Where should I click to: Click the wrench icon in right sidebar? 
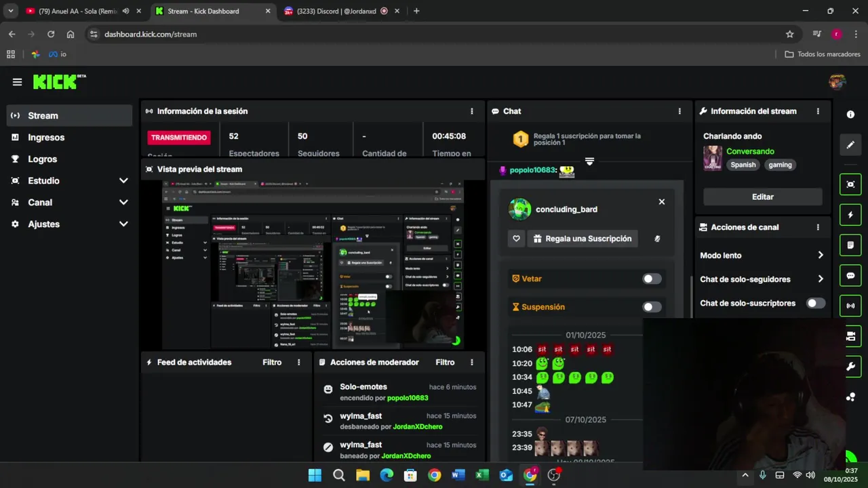850,367
